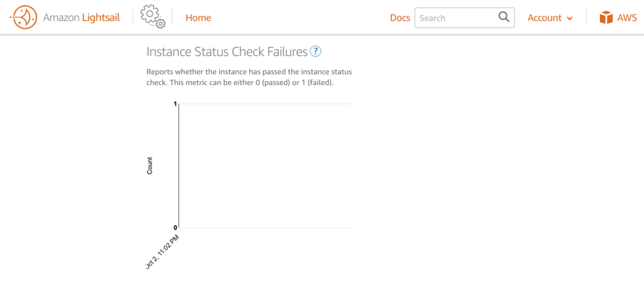Click the Amazon Lightsail compass logo icon
The image size is (644, 281).
(23, 17)
